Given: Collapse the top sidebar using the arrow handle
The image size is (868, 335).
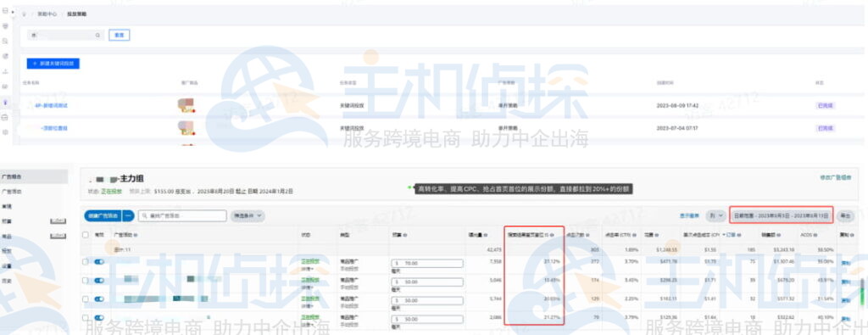Looking at the screenshot, I should point(13,11).
